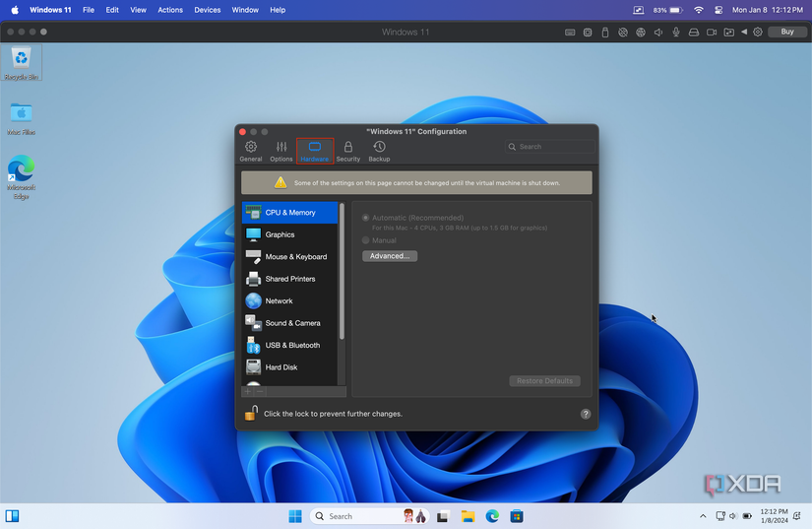812x529 pixels.
Task: Switch to the General tab
Action: [x=251, y=152]
